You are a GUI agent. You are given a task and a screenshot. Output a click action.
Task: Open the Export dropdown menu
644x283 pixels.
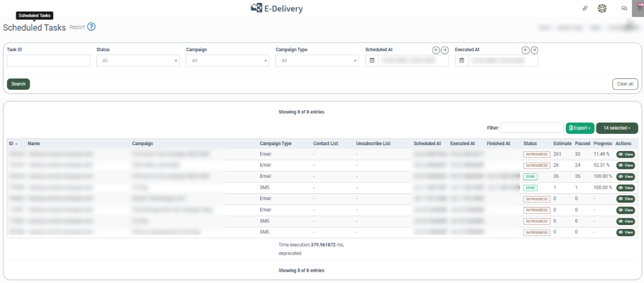580,128
